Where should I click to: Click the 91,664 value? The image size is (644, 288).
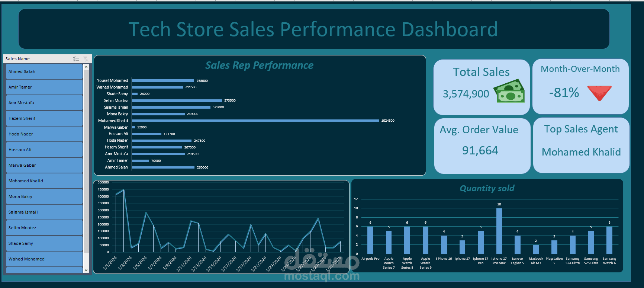(x=480, y=150)
